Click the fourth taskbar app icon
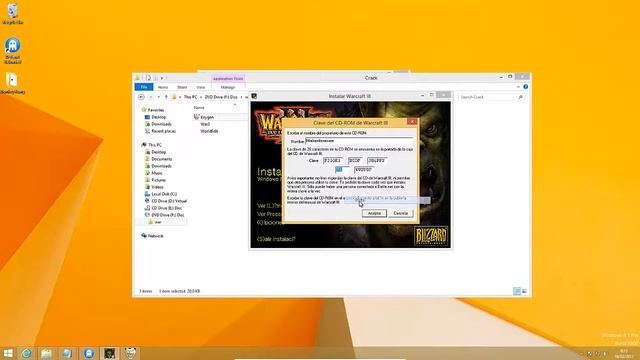The width and height of the screenshot is (640, 360). (67, 353)
